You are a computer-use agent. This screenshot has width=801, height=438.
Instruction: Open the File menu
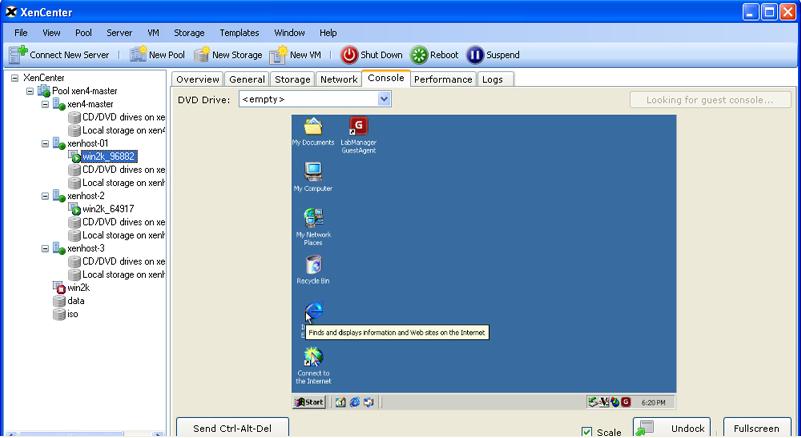[21, 33]
